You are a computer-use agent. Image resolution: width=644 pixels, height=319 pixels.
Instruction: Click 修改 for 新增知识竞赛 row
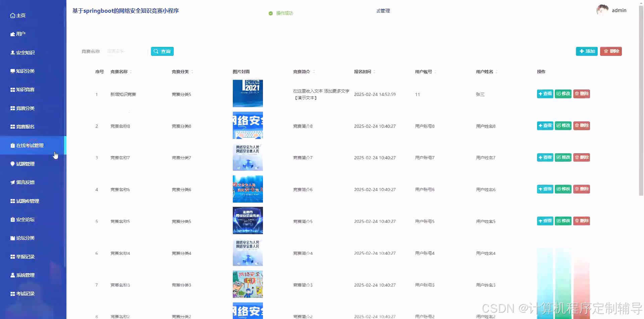[563, 94]
